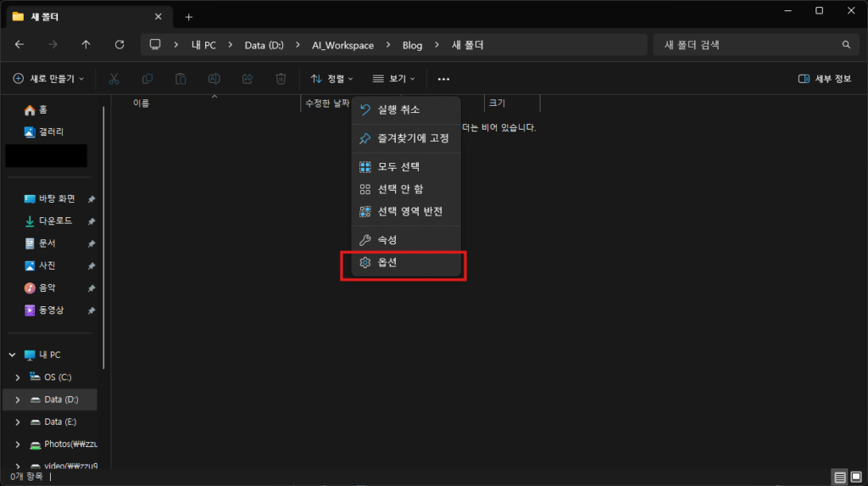Open the three-dot See more menu
This screenshot has height=486, width=868.
point(443,79)
